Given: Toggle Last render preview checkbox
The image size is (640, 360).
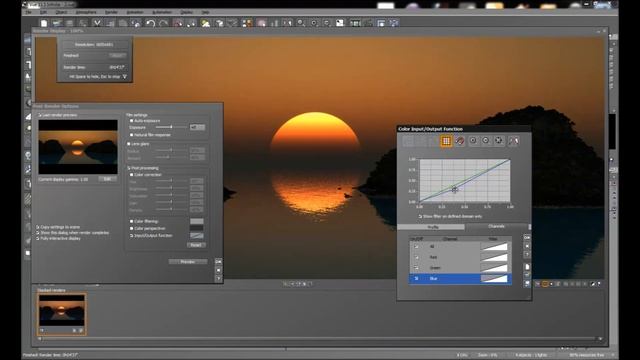Looking at the screenshot, I should 40,116.
